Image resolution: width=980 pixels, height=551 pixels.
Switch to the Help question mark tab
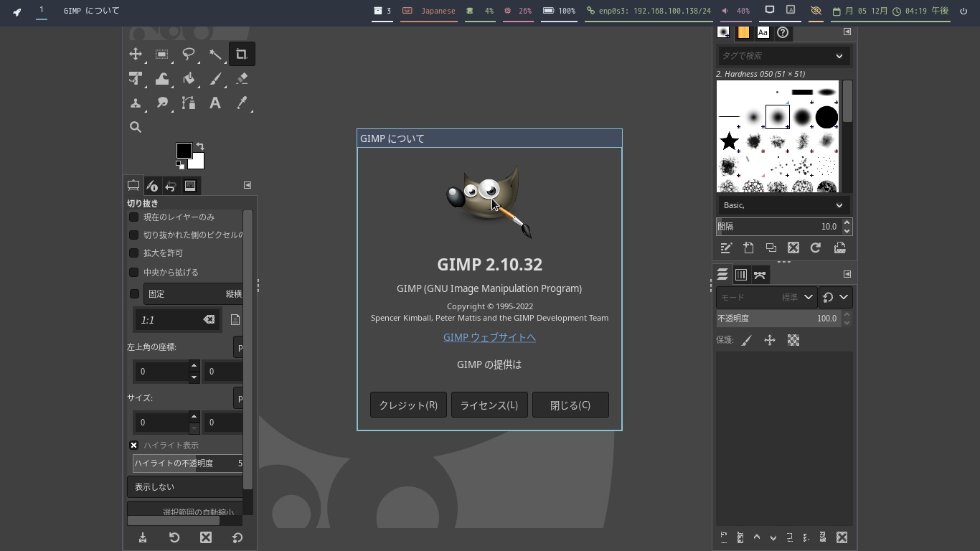[x=783, y=32]
